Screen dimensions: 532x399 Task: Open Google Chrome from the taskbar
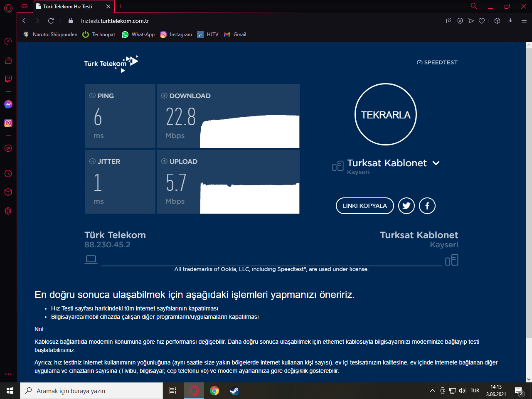pos(214,391)
